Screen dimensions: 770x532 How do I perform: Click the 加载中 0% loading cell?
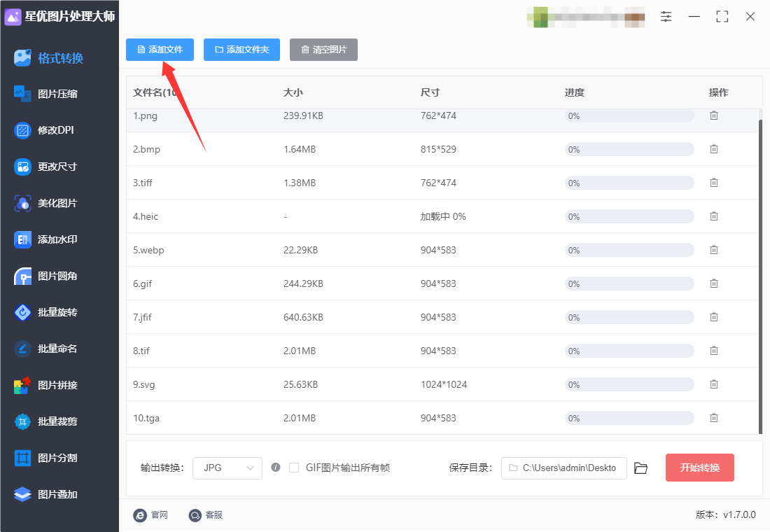(443, 216)
